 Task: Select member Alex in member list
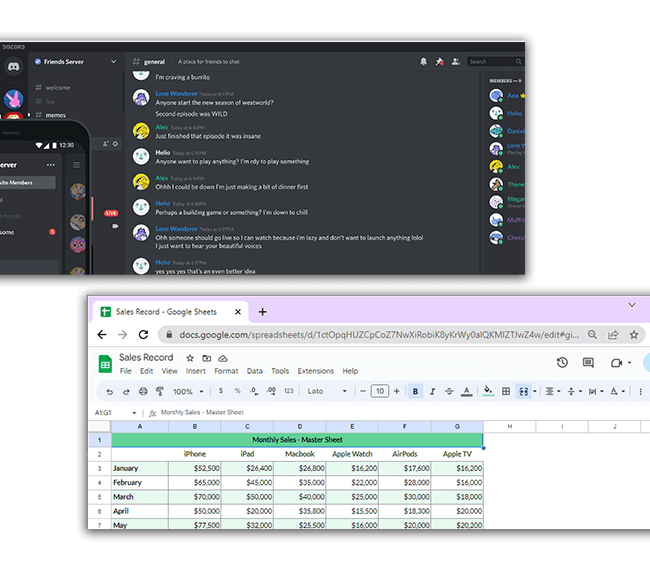click(x=505, y=167)
